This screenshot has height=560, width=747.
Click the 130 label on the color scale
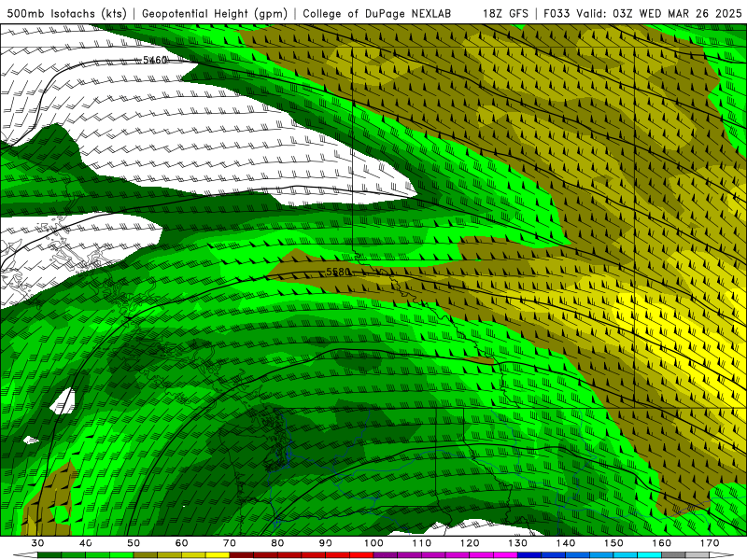coord(517,543)
